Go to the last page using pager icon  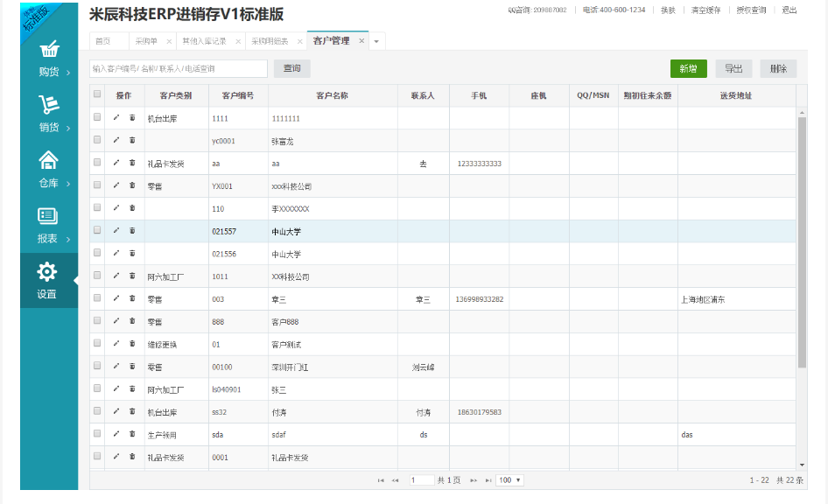point(488,480)
